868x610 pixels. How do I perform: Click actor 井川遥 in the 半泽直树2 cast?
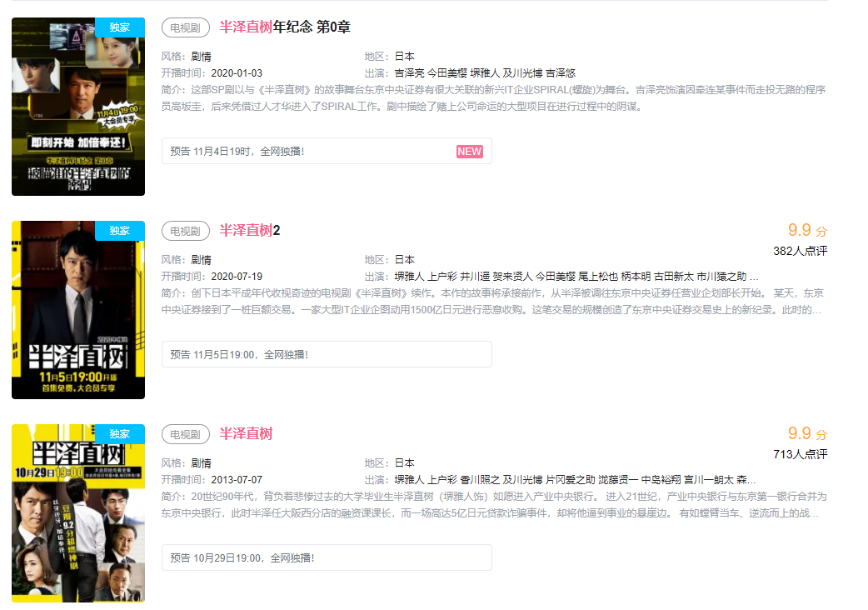pyautogui.click(x=475, y=276)
